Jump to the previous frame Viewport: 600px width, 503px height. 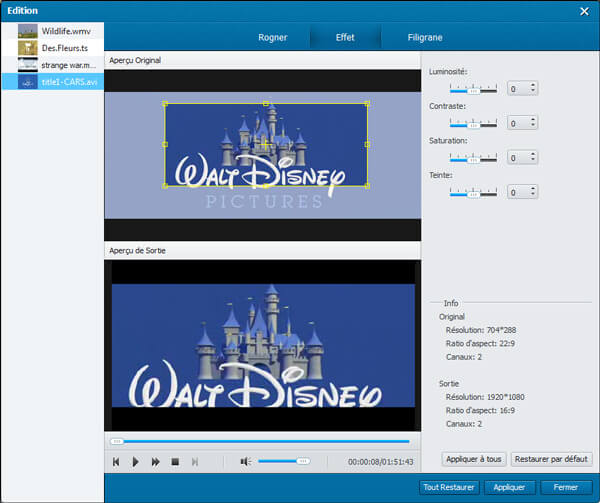[x=116, y=461]
